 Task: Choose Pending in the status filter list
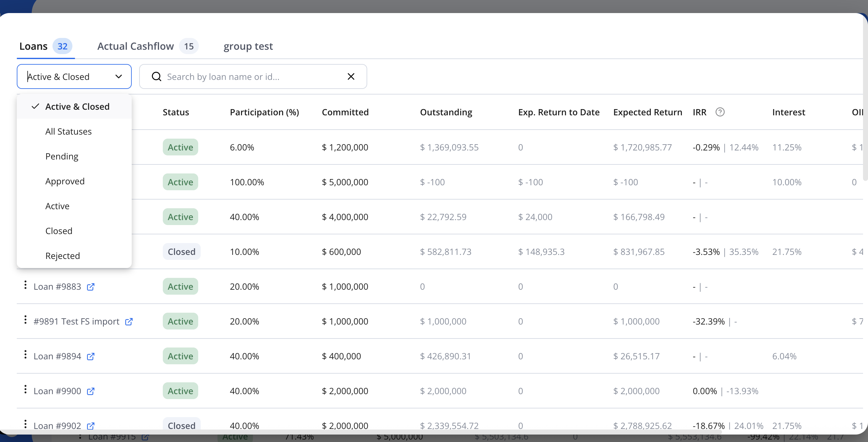pyautogui.click(x=62, y=156)
